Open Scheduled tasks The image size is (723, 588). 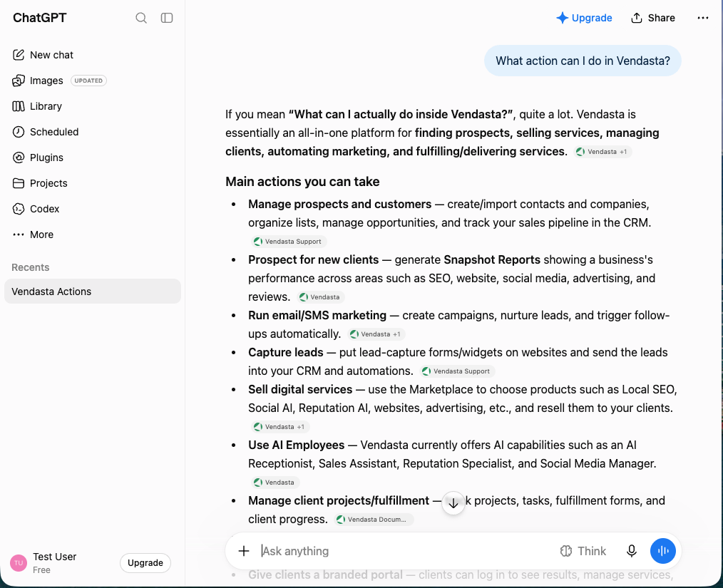click(45, 133)
